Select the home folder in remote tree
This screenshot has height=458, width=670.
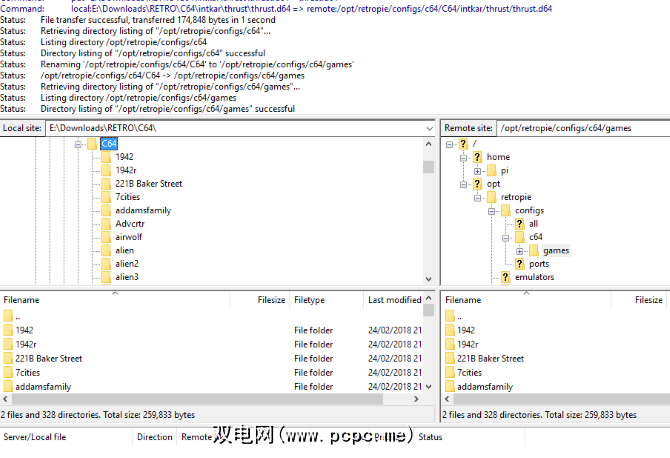pyautogui.click(x=498, y=157)
